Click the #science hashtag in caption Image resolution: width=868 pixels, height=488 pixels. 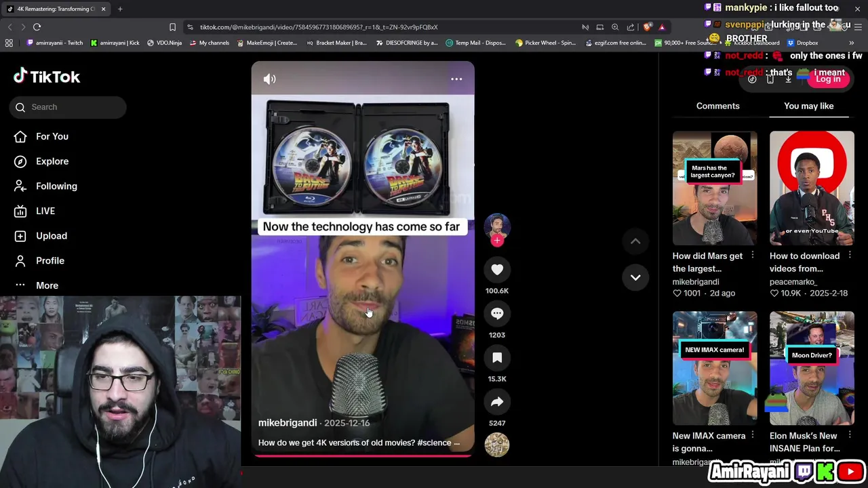tap(434, 443)
